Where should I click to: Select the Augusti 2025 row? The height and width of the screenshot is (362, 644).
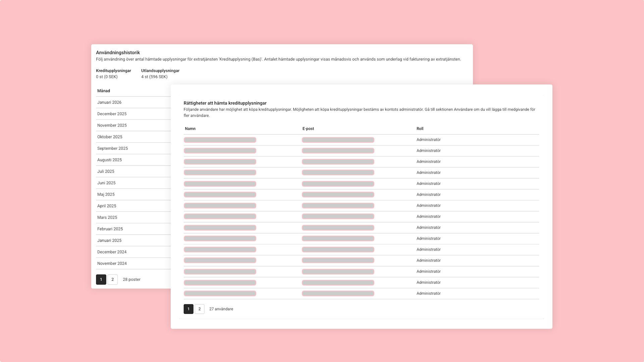[x=109, y=160]
